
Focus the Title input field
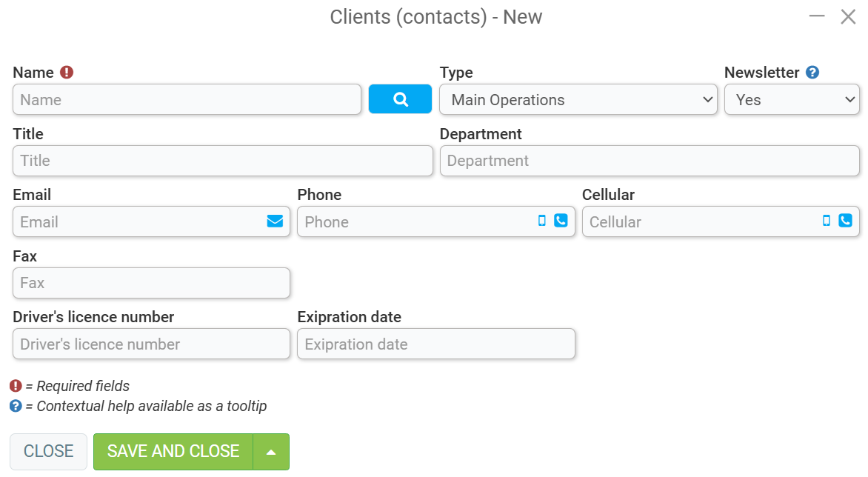pyautogui.click(x=222, y=161)
